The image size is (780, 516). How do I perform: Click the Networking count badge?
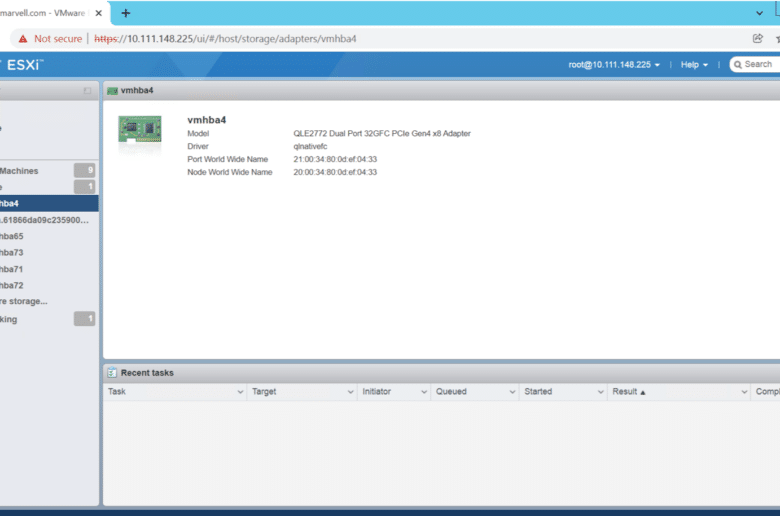click(x=85, y=318)
